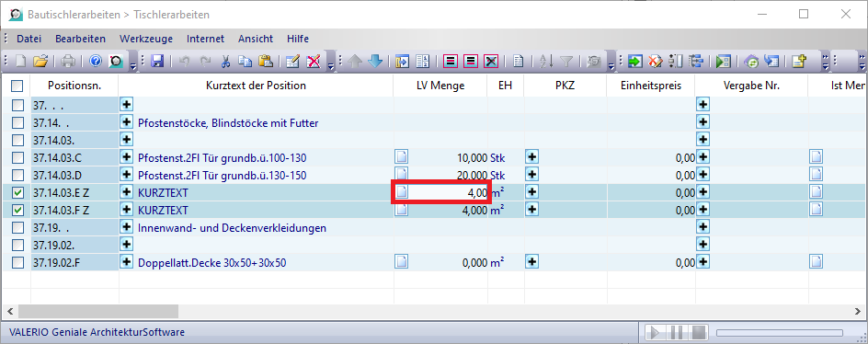
Task: Expand Kurztext plus for Pfostenstöcke, Blindstöcke mit Futter
Action: [127, 122]
